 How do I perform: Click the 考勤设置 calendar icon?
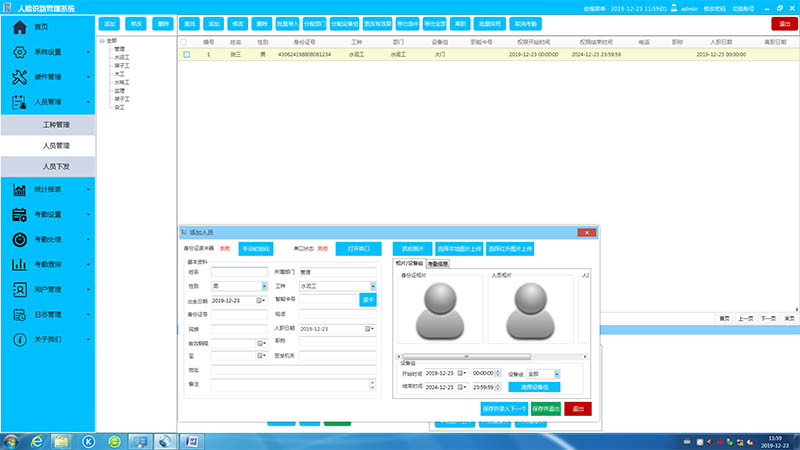tap(19, 215)
